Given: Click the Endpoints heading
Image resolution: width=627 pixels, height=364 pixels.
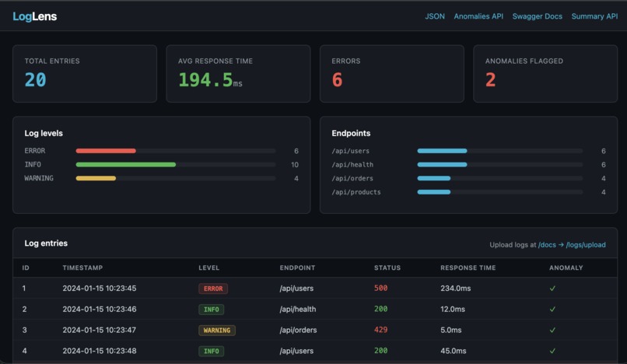Looking at the screenshot, I should click(x=351, y=133).
